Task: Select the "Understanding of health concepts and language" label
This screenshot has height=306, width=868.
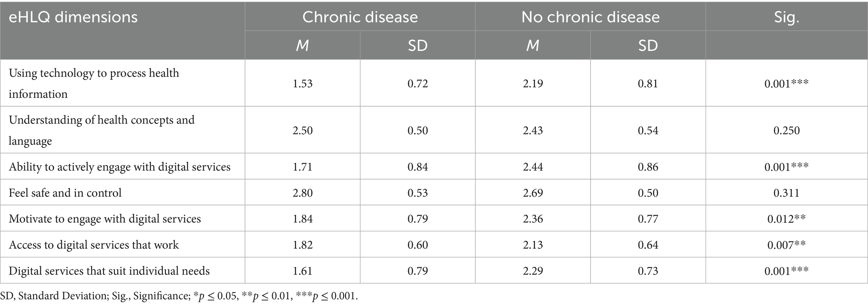Action: tap(102, 130)
